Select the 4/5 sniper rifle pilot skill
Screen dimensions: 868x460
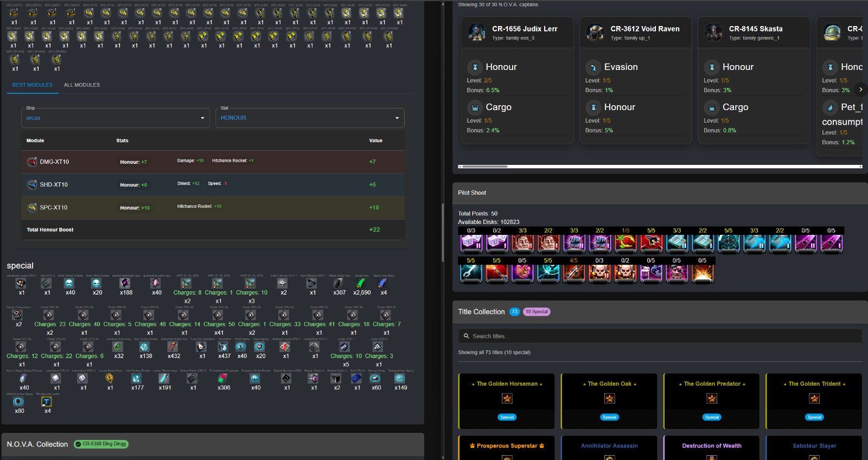tap(574, 273)
